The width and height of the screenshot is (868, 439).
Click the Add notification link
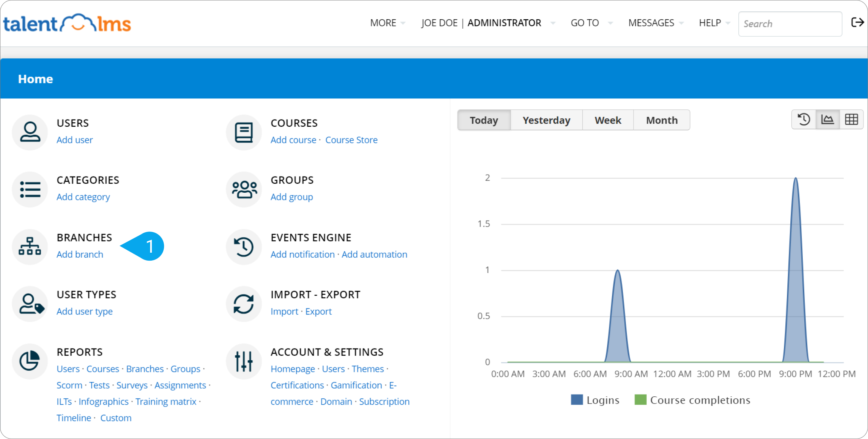point(303,255)
